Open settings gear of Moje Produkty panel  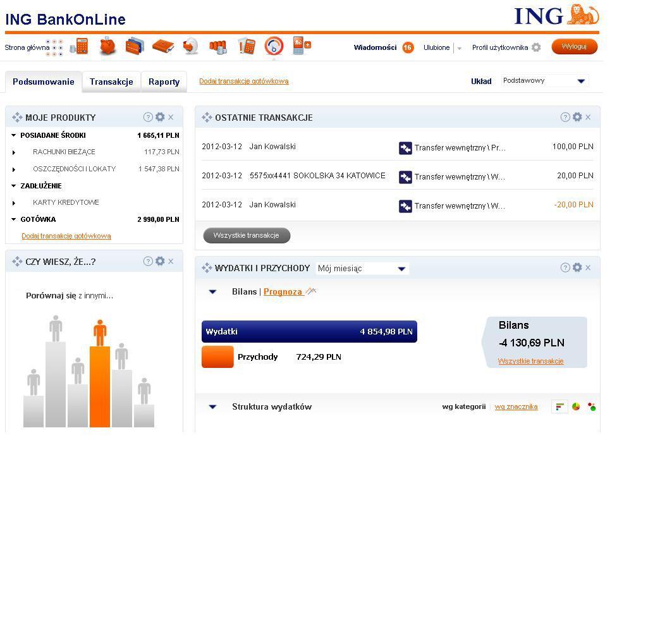(160, 117)
